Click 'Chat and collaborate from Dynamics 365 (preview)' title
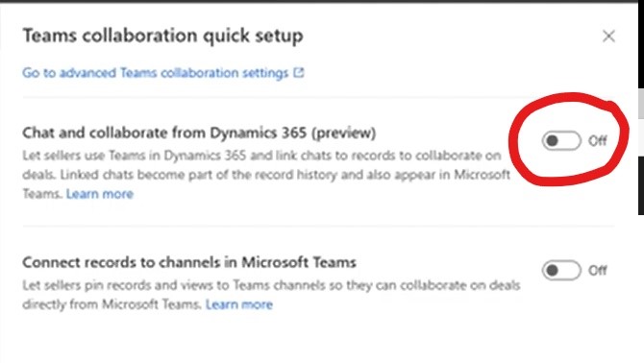The image size is (644, 363). pyautogui.click(x=199, y=133)
